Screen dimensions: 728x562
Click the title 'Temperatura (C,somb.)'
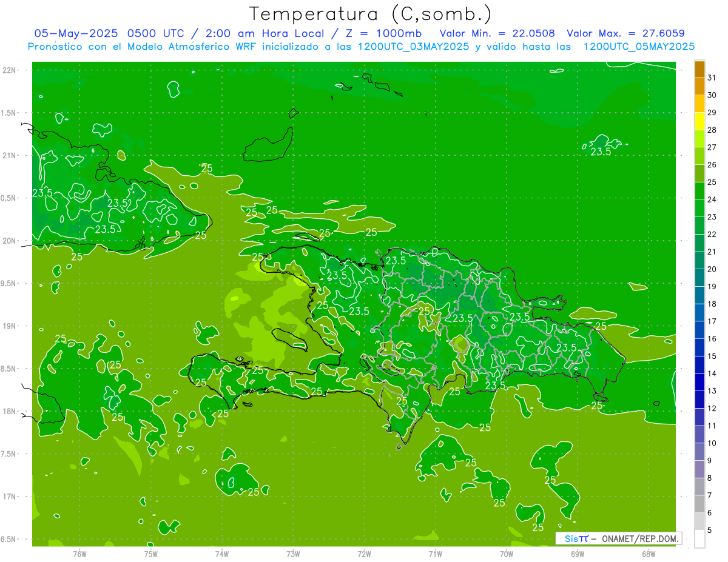[371, 14]
